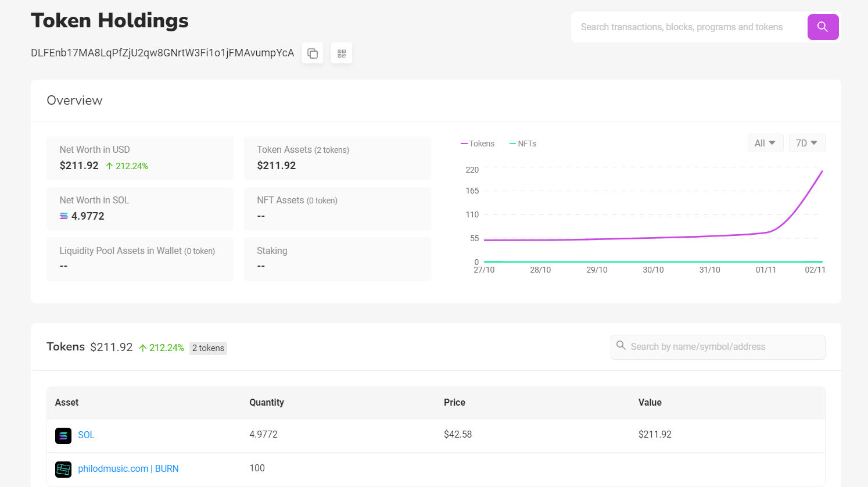Screen dimensions: 868x487
Task: Click the 30/10 date on chart axis
Action: click(x=653, y=270)
